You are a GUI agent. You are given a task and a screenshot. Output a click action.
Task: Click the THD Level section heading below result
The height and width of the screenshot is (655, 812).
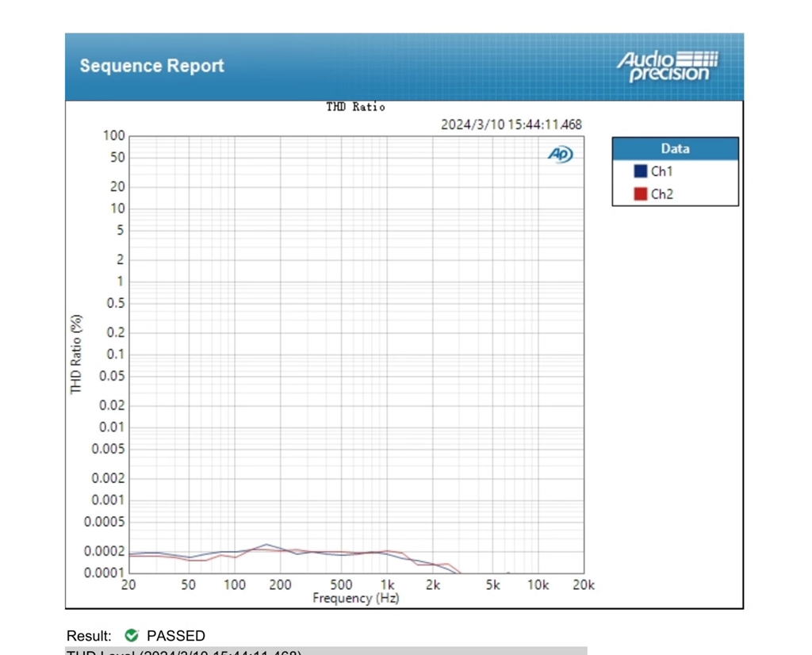pos(183,652)
